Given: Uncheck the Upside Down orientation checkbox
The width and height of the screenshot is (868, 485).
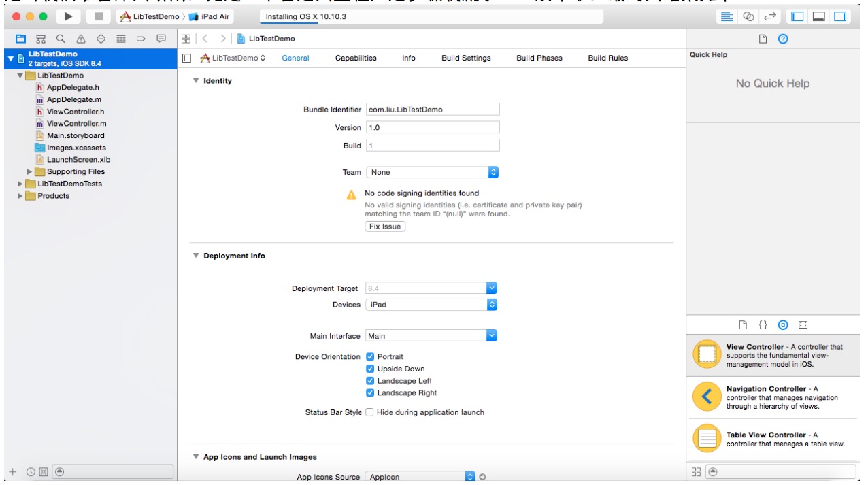Looking at the screenshot, I should click(370, 369).
